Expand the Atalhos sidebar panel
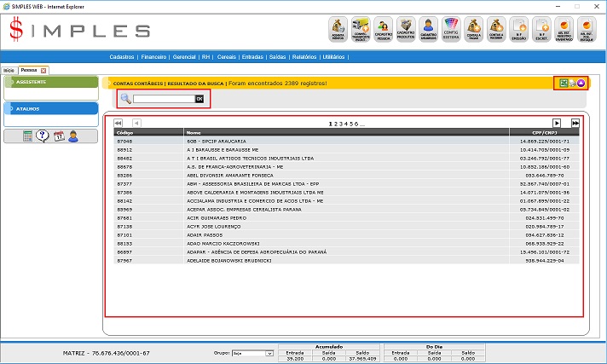 (x=51, y=108)
